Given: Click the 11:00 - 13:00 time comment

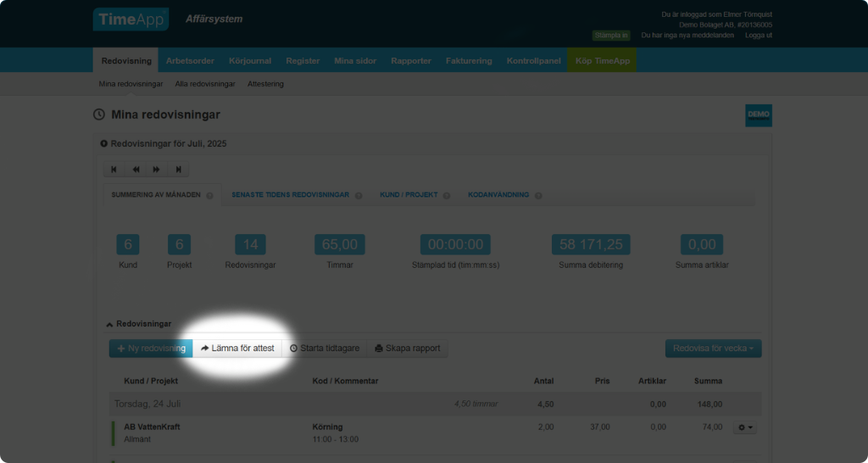Looking at the screenshot, I should coord(336,439).
